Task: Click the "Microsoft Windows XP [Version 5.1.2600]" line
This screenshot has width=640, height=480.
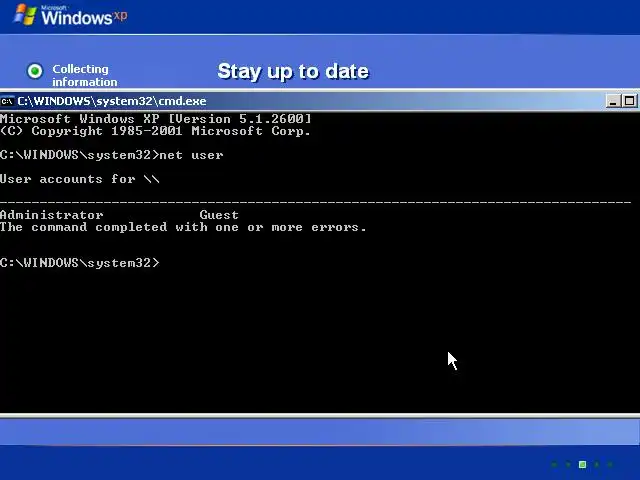Action: (x=156, y=119)
